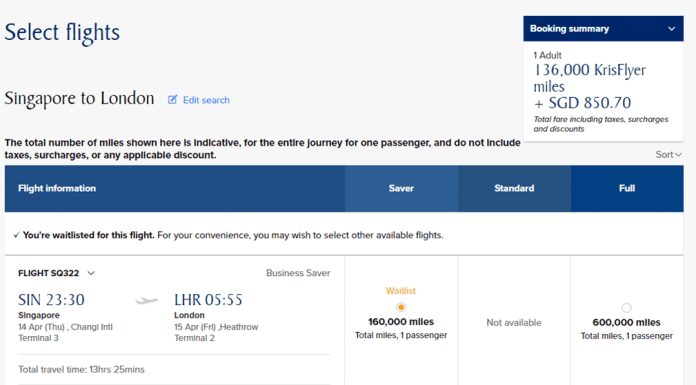Click the Edit search pencil icon

point(172,99)
